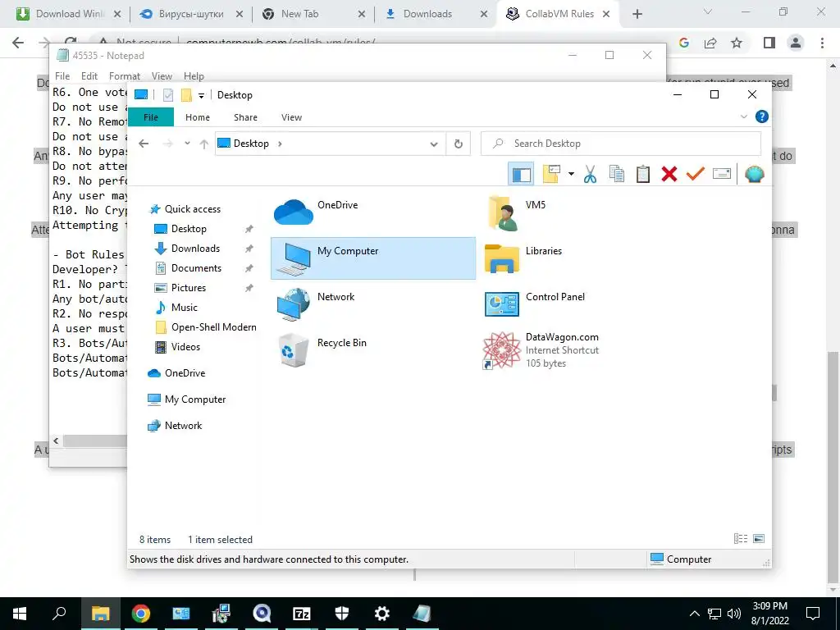Open the recent locations dropdown arrow
840x630 pixels.
click(x=187, y=144)
